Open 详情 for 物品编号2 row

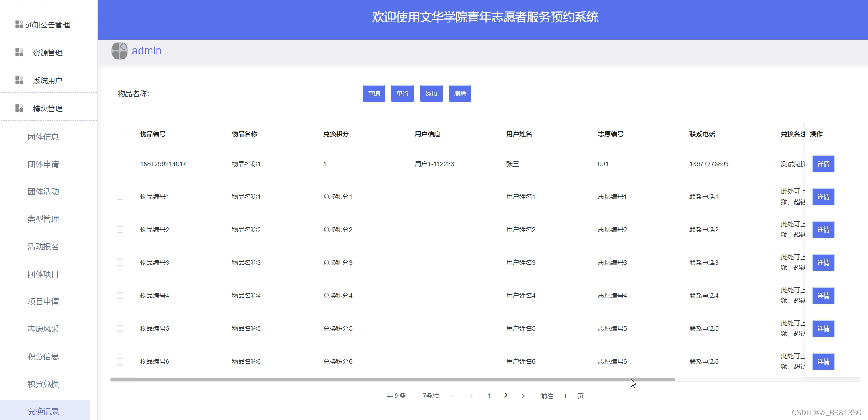(823, 230)
